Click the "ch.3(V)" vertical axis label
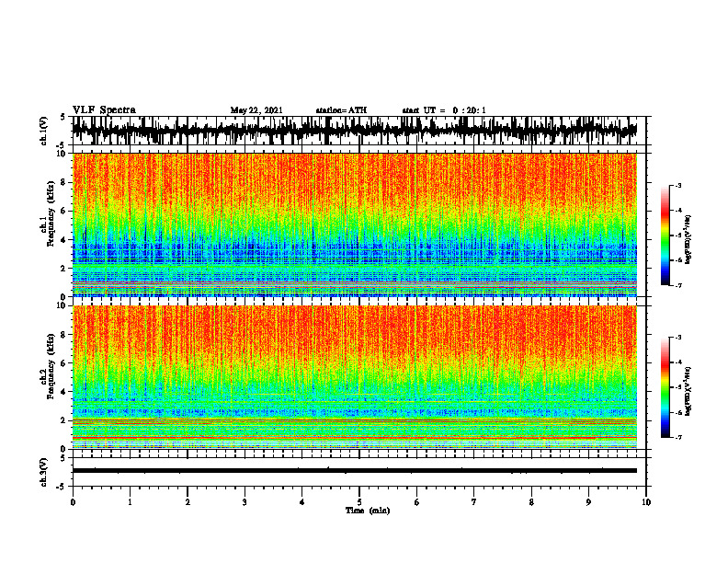This screenshot has width=728, height=563. coord(44,473)
